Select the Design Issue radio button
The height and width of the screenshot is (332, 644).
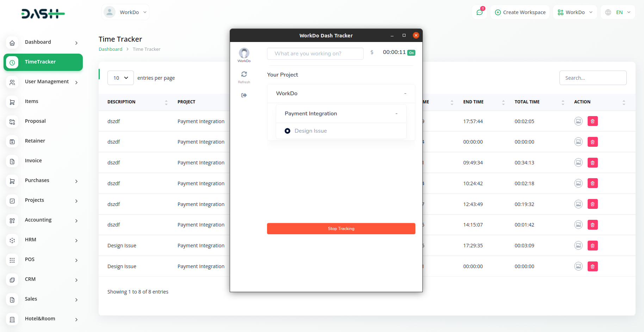(287, 131)
